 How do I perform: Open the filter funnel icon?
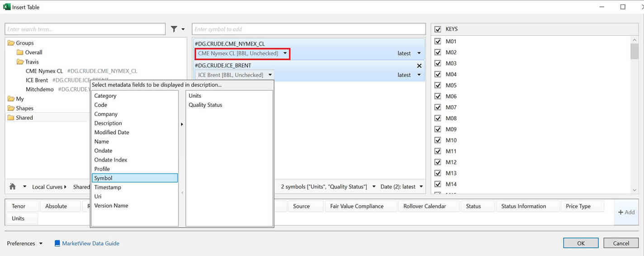(174, 29)
